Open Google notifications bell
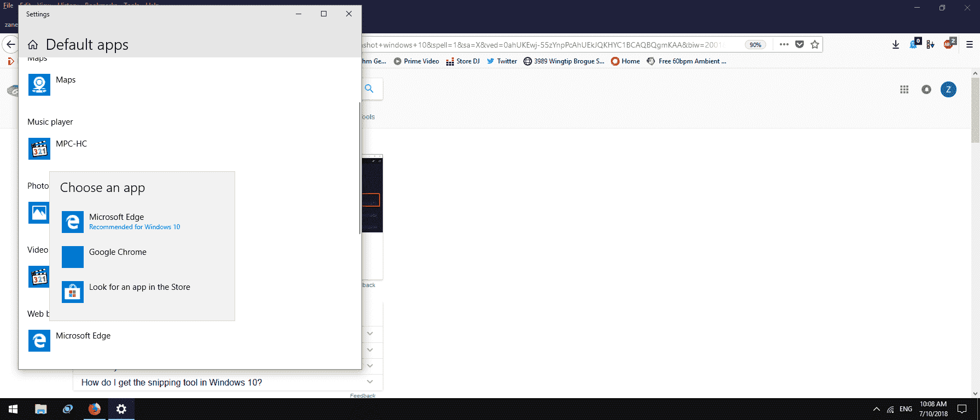980x420 pixels. pos(926,89)
